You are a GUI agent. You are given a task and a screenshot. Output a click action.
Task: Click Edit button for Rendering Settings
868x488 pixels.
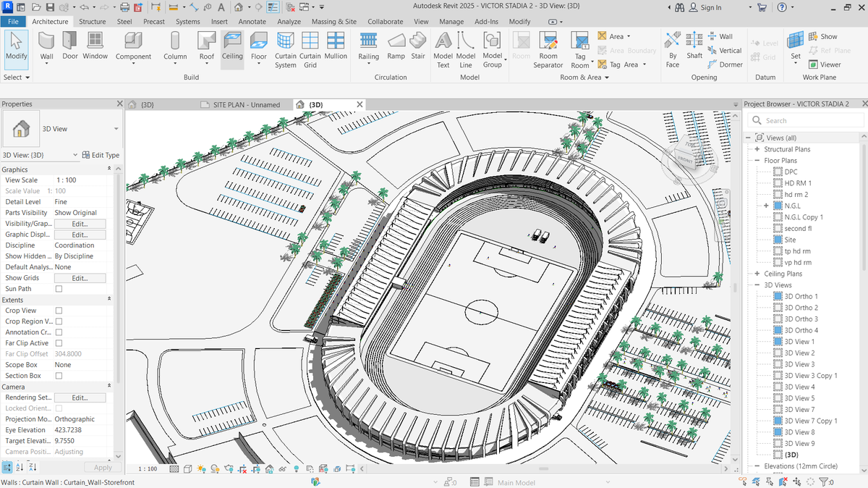click(x=80, y=397)
